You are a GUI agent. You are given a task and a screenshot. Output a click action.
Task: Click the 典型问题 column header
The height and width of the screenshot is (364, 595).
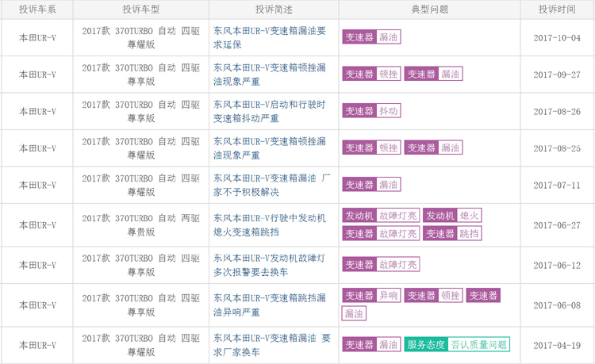pyautogui.click(x=429, y=10)
